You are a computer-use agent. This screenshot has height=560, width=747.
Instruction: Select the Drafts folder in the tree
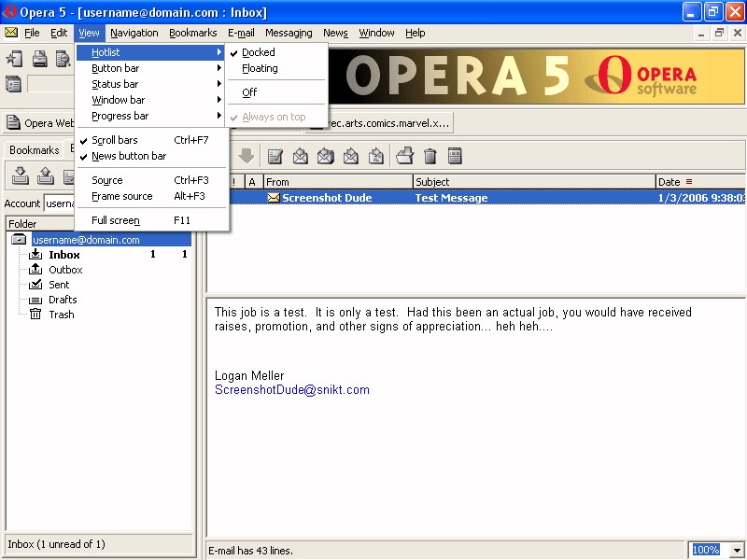coord(63,300)
